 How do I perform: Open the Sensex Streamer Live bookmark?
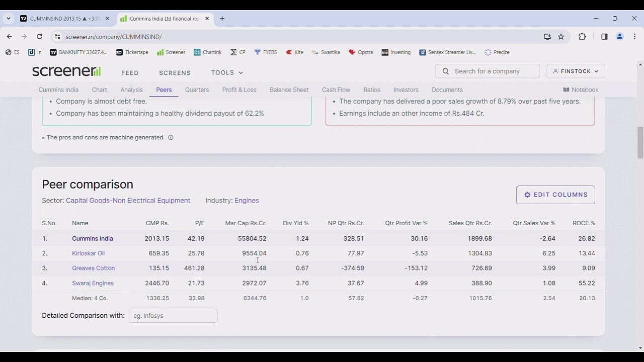click(x=447, y=52)
